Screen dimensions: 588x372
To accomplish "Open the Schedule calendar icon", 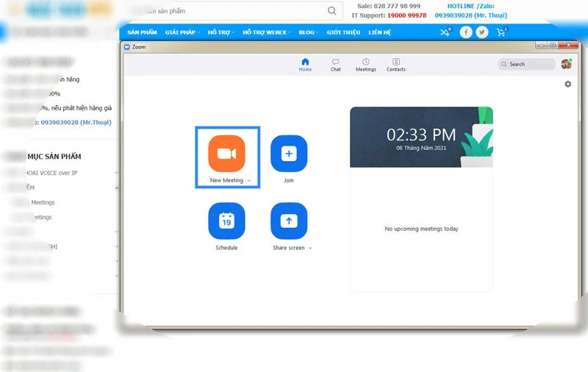I will (226, 221).
